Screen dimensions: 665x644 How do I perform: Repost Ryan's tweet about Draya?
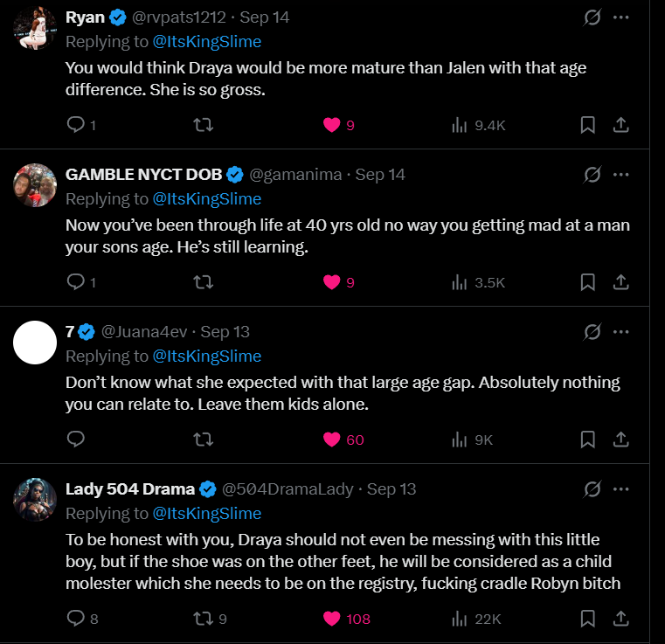[x=203, y=125]
